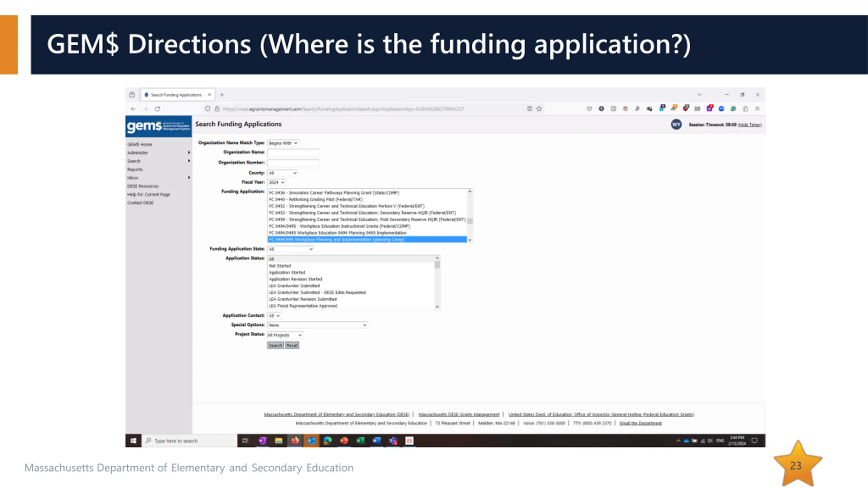Image resolution: width=868 pixels, height=488 pixels.
Task: Toggle reader view icon in the address bar
Action: 530,109
